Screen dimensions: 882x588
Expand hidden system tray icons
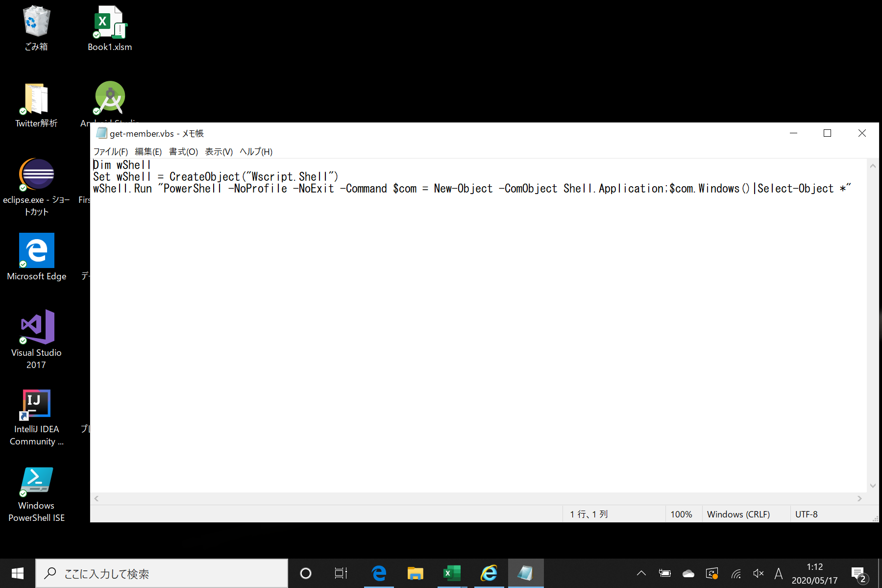pos(640,573)
